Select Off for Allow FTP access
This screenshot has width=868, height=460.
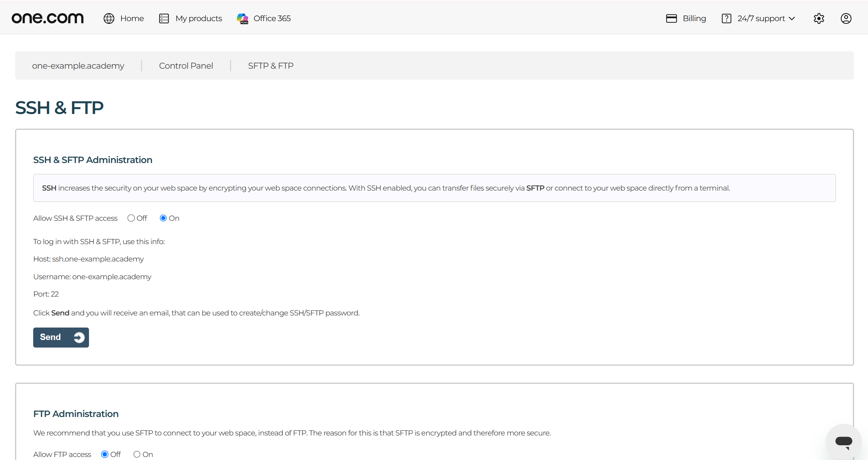[105, 454]
